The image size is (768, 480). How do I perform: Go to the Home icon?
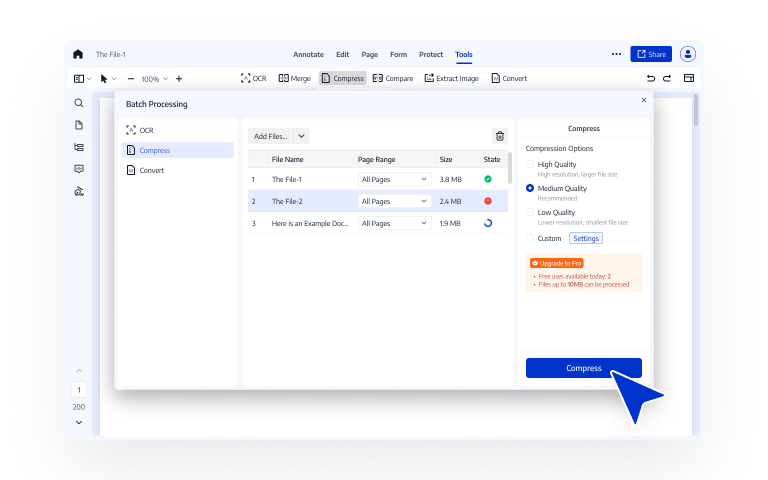(x=78, y=54)
